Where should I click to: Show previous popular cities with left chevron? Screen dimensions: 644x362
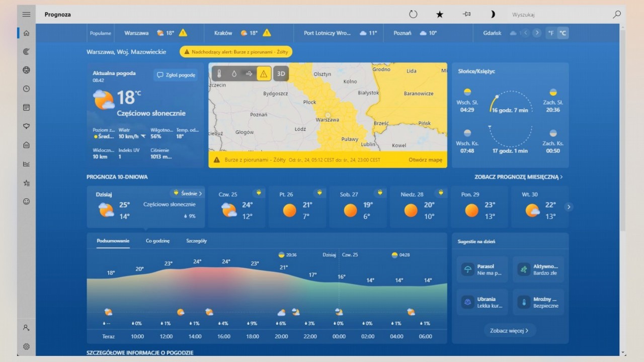click(526, 33)
